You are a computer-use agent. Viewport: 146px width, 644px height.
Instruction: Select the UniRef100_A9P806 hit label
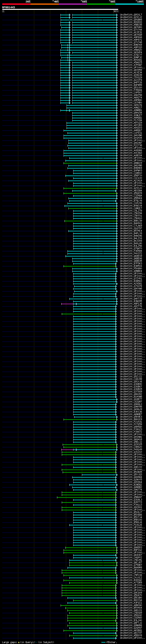point(131,37)
